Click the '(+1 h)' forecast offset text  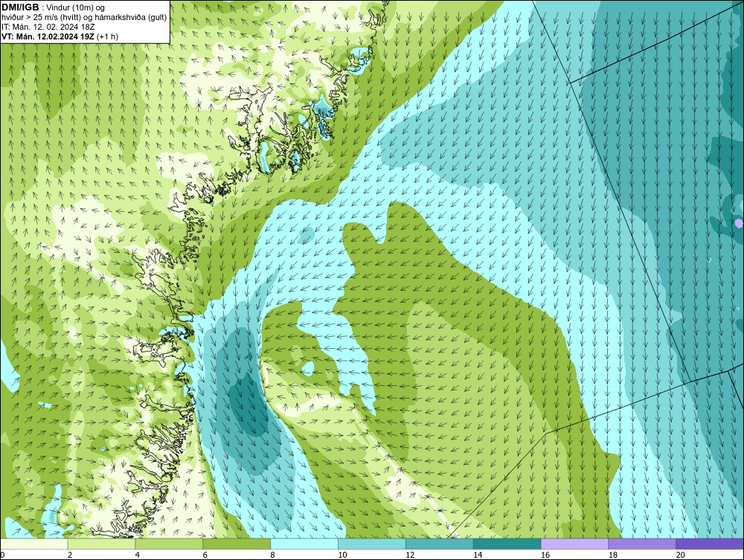(x=107, y=36)
